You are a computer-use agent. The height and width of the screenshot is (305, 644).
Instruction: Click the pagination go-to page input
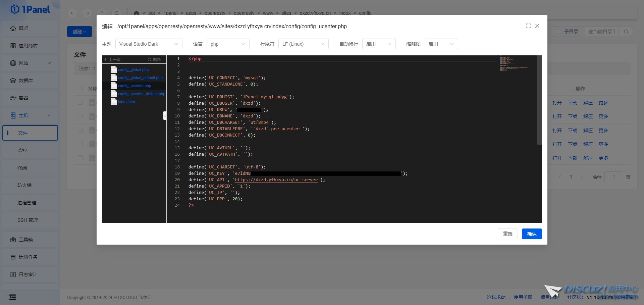point(614,177)
